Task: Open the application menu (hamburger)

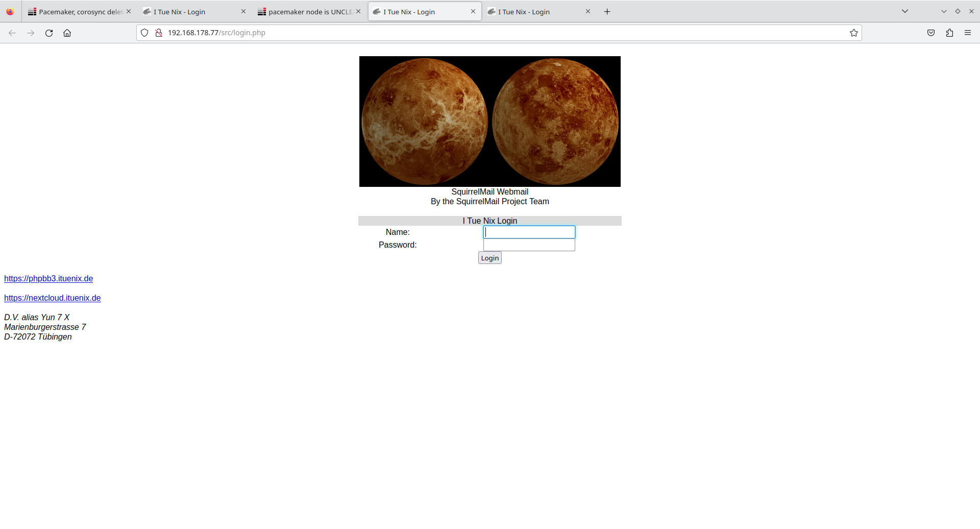Action: click(x=968, y=33)
